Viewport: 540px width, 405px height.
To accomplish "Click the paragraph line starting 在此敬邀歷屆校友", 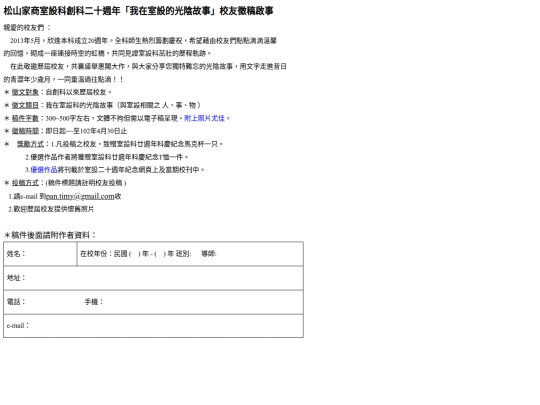I will (x=148, y=66).
